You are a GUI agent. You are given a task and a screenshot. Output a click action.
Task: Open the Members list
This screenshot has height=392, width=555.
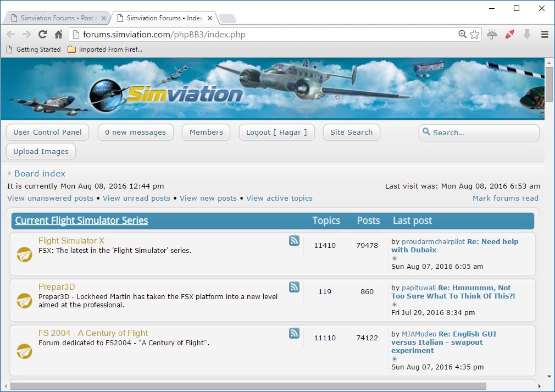click(x=206, y=132)
